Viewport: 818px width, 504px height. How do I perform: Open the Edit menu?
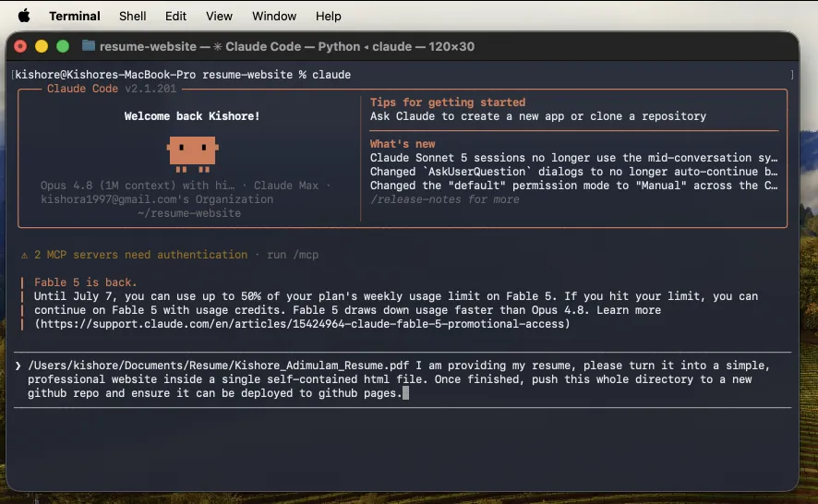[175, 17]
